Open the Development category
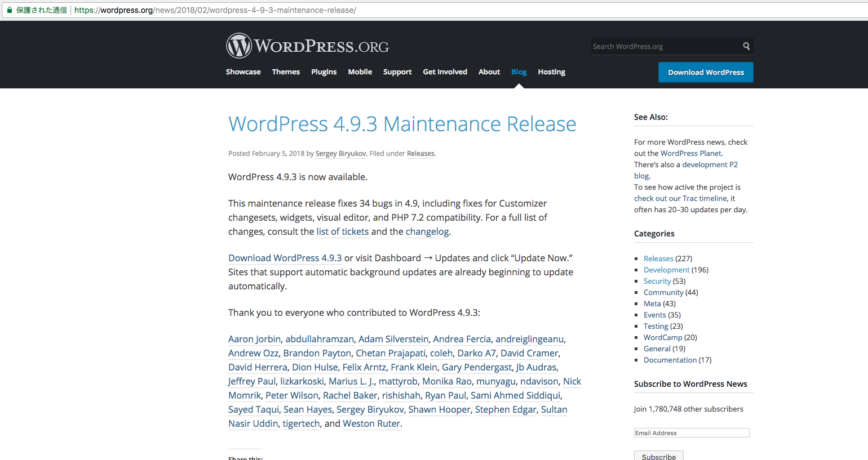Viewport: 868px width, 460px height. 666,270
